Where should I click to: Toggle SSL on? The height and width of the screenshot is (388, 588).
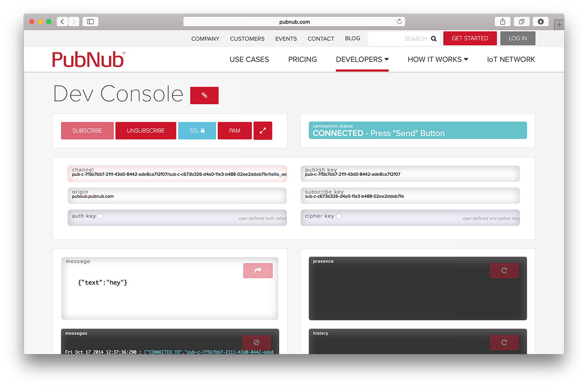tap(197, 130)
